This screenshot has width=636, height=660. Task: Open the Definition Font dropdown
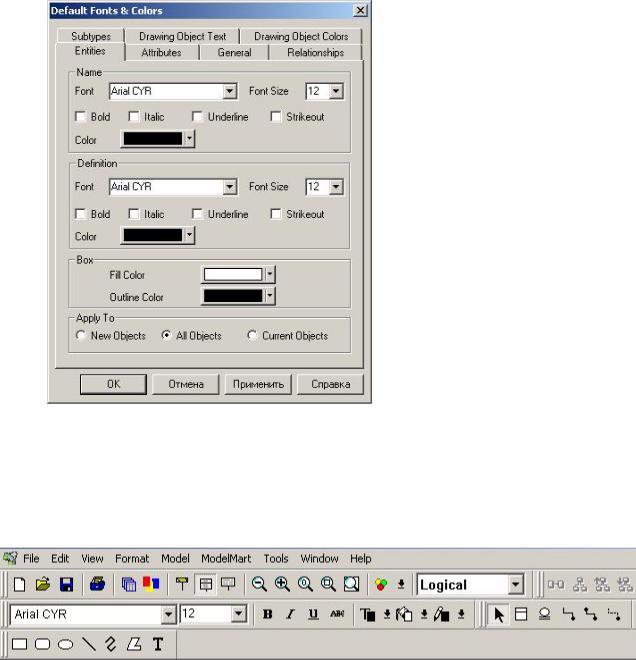click(229, 187)
